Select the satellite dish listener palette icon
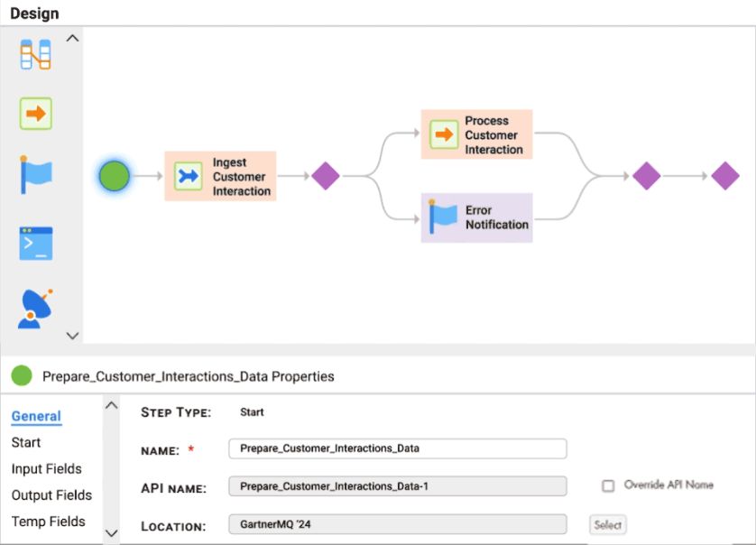Image resolution: width=756 pixels, height=545 pixels. (x=35, y=309)
